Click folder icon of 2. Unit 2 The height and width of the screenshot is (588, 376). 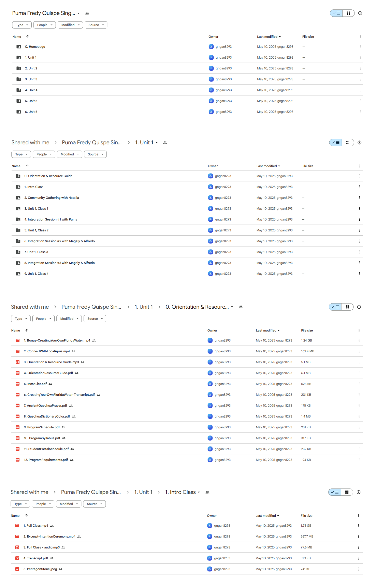pyautogui.click(x=19, y=68)
